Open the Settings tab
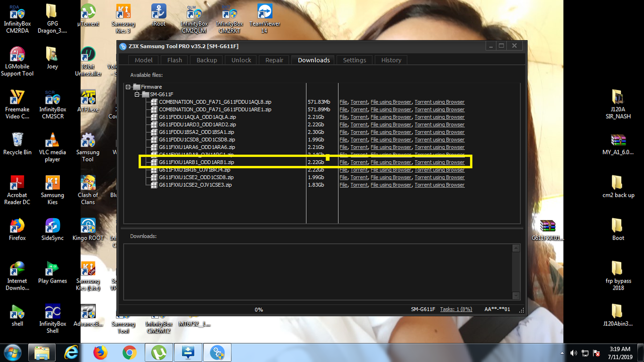 tap(355, 60)
